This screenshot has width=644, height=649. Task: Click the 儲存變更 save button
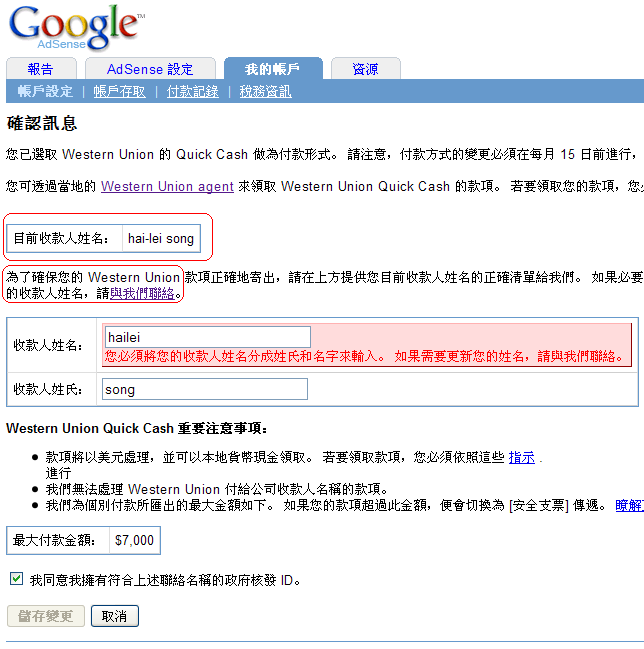point(46,616)
